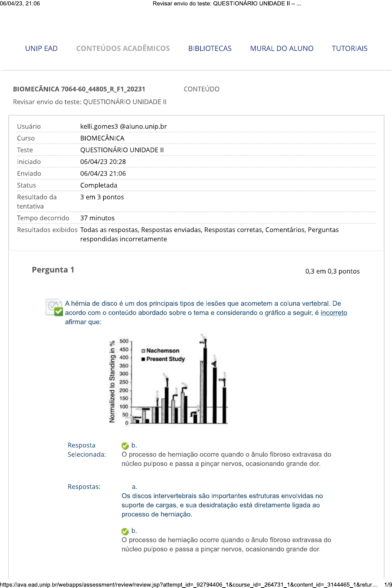Click the Pergunta 1 correct-answer status icon
Image resolution: width=392 pixels, height=588 pixels.
pos(54,308)
